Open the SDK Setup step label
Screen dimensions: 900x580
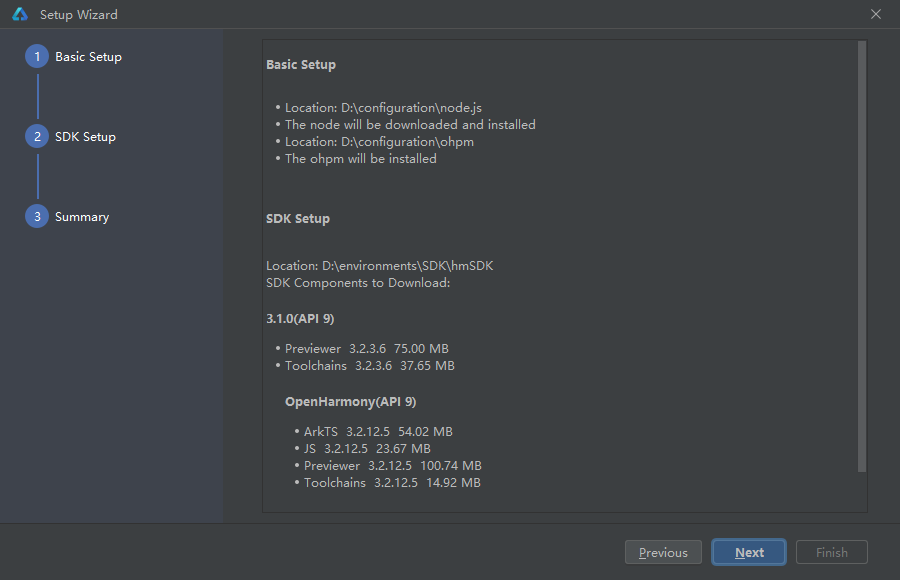pos(86,137)
